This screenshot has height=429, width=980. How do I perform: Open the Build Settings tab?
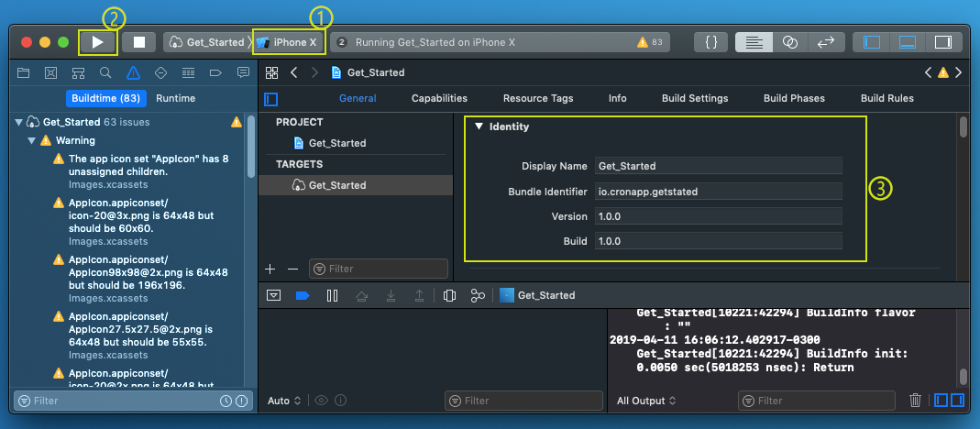[x=695, y=98]
